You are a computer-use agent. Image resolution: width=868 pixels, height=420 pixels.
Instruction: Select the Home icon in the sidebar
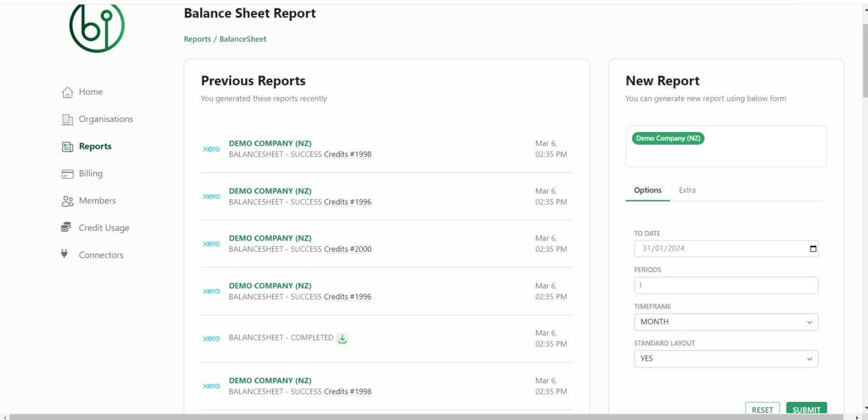pos(67,91)
